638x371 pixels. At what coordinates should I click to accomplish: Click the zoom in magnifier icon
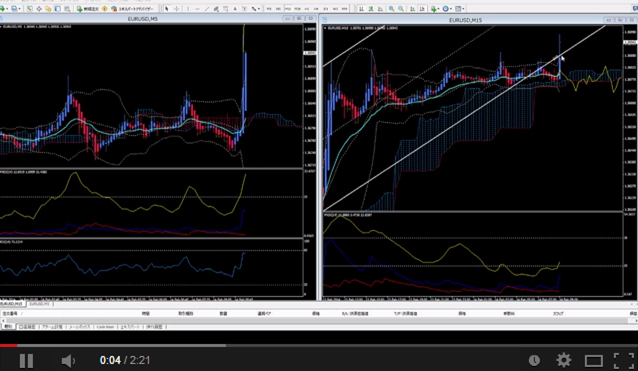pos(391,9)
